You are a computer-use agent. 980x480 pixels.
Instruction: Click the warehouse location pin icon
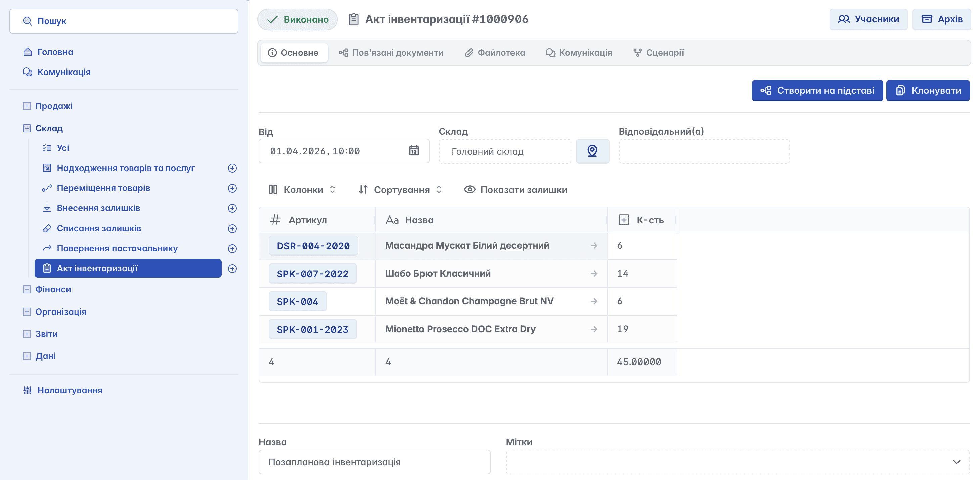[x=592, y=151]
